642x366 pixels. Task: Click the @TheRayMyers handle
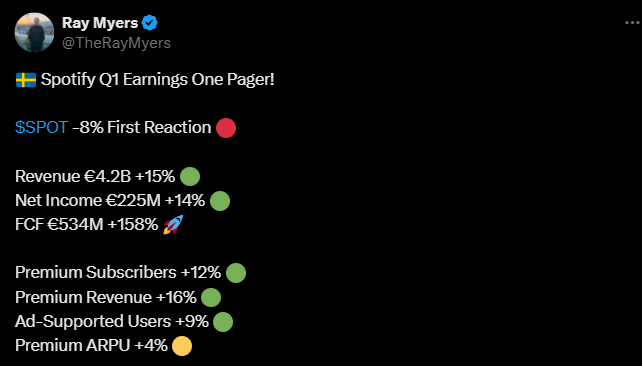[x=116, y=43]
